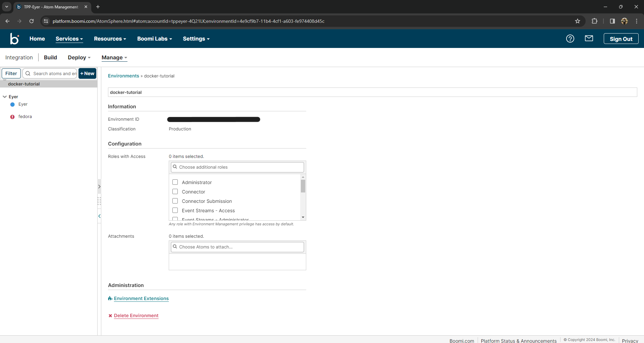Image resolution: width=644 pixels, height=343 pixels.
Task: Go forward to the next page
Action: [x=19, y=21]
